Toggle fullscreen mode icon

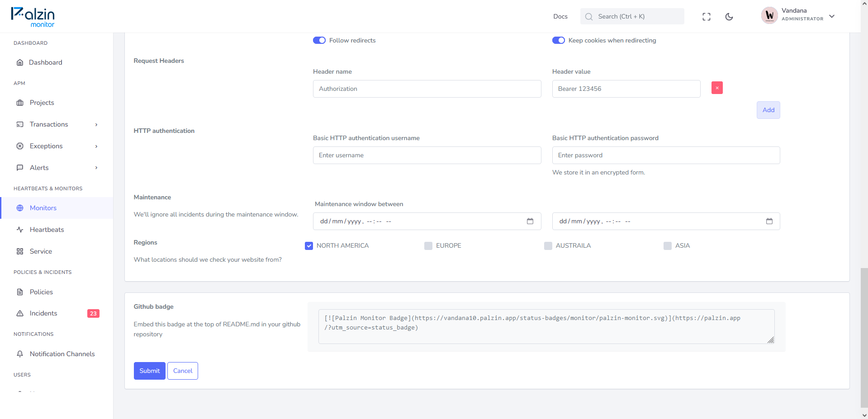(707, 17)
